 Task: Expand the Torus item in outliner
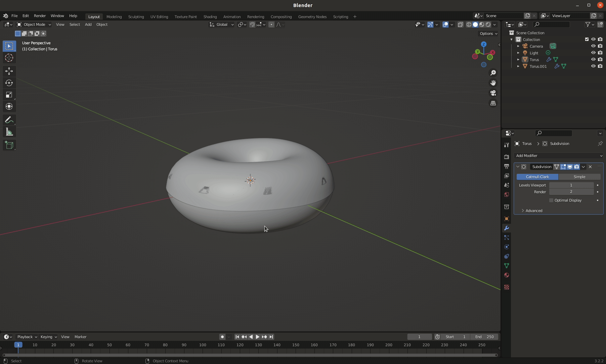[518, 59]
